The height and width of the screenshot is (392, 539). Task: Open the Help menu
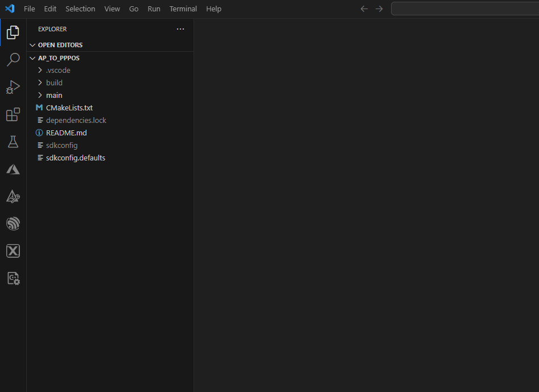[213, 9]
